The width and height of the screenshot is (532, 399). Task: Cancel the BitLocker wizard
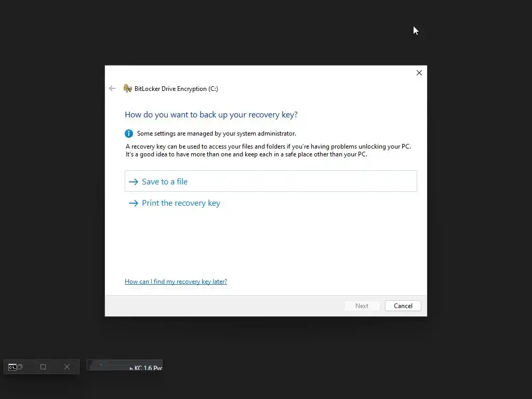403,305
